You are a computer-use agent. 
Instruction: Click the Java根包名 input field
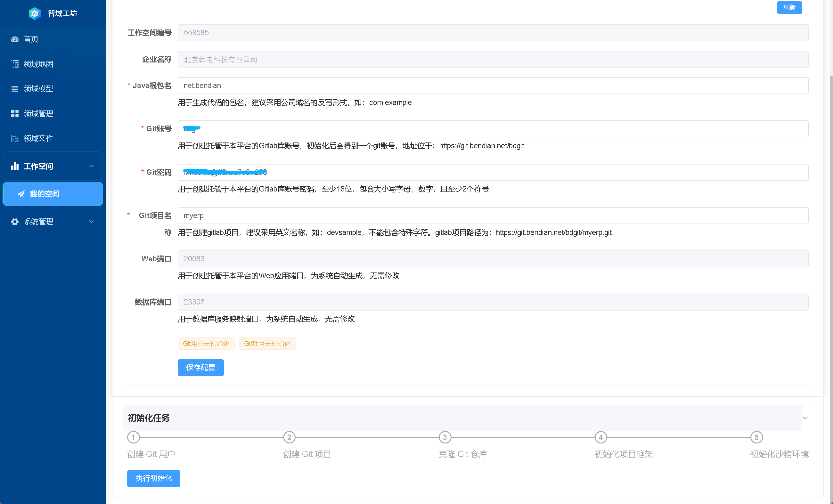click(x=493, y=85)
